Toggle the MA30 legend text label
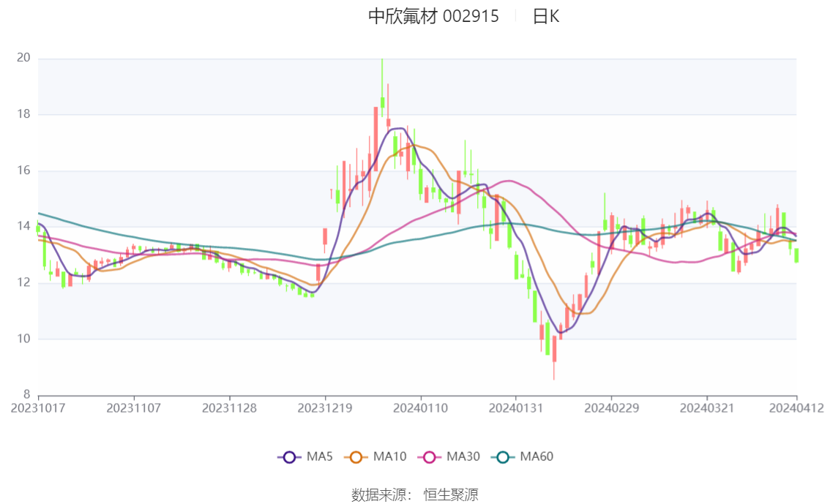The height and width of the screenshot is (504, 830). pos(463,457)
